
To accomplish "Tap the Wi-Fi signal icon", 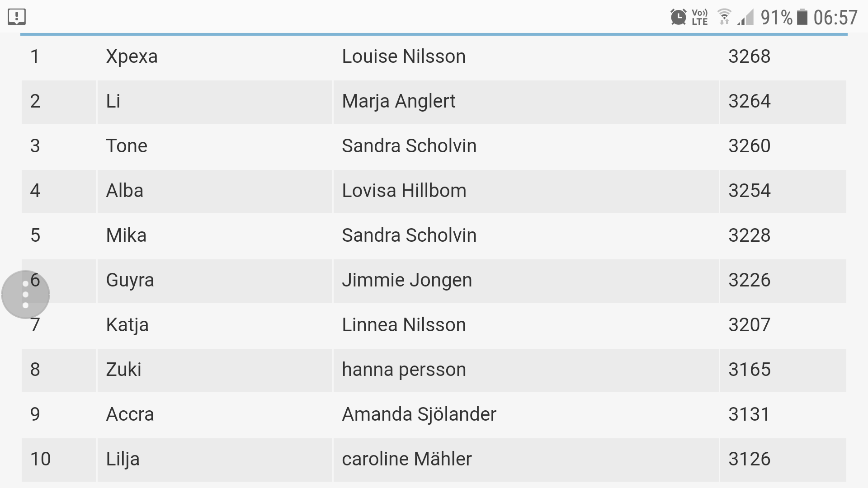I will pos(724,17).
